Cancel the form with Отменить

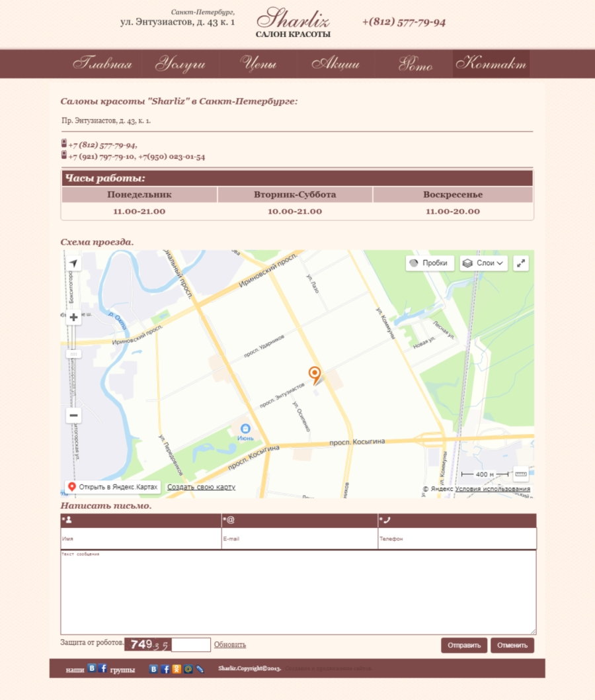point(512,645)
